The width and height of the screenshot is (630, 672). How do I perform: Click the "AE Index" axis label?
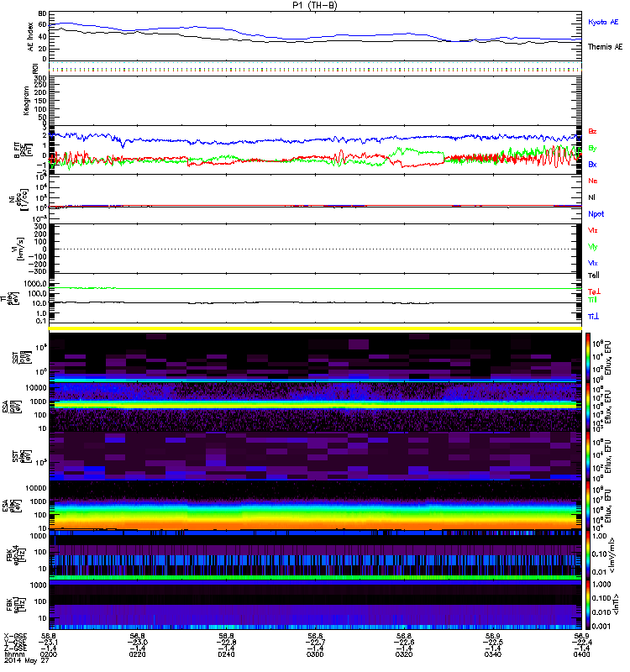tap(30, 36)
